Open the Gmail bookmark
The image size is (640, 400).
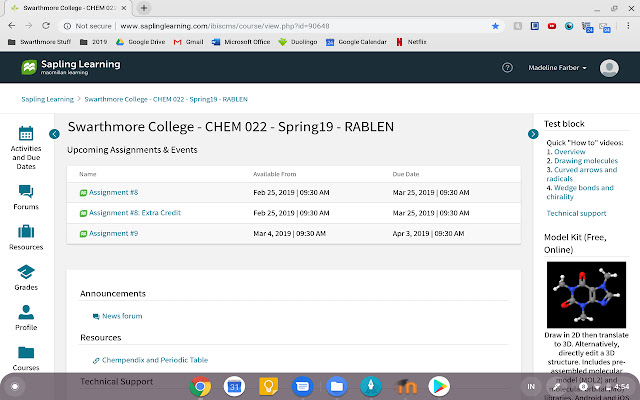(188, 42)
